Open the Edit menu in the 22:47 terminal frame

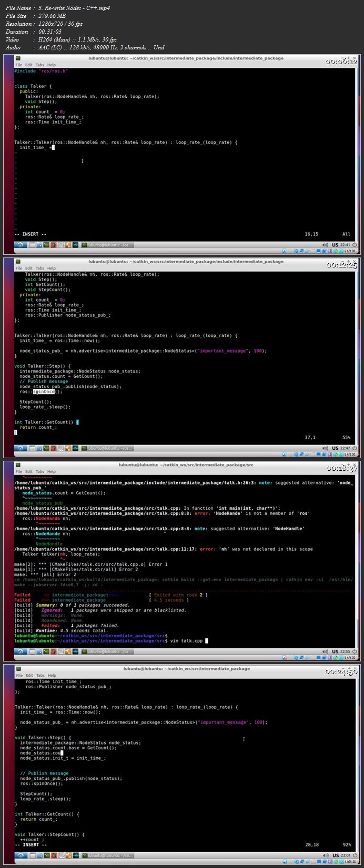tap(28, 268)
